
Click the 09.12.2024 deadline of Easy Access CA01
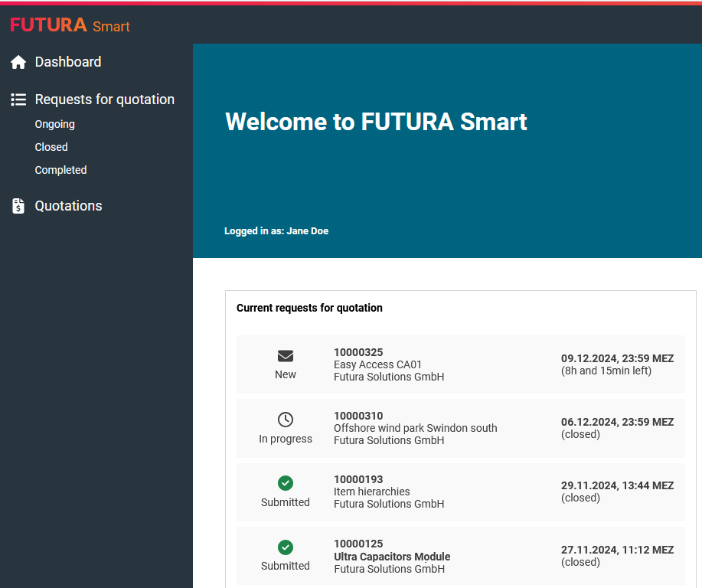(x=617, y=358)
